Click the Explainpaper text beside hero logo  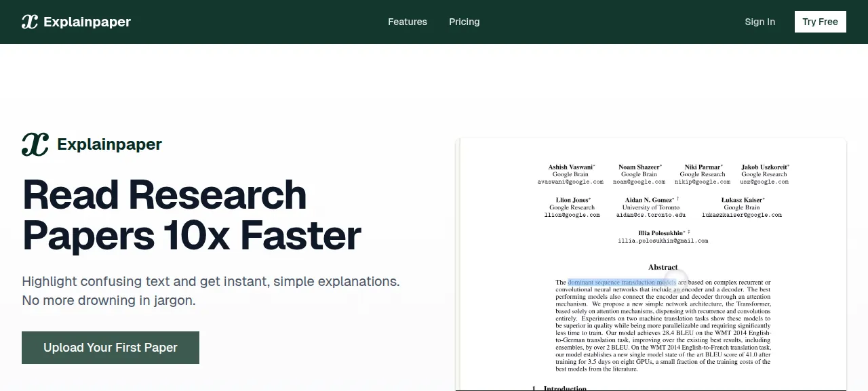pyautogui.click(x=110, y=144)
